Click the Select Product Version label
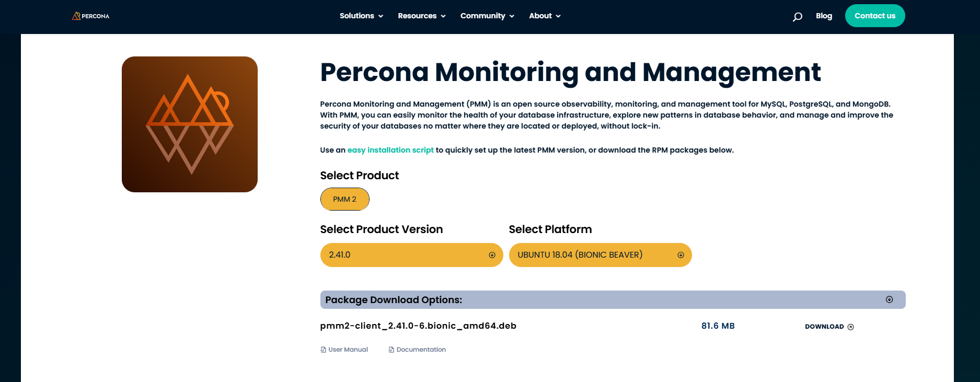This screenshot has width=980, height=382. pyautogui.click(x=382, y=229)
